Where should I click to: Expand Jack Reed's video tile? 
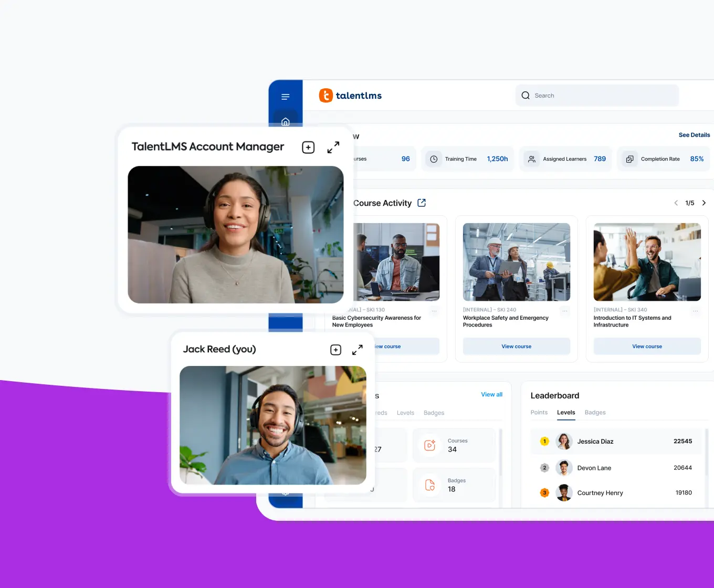point(357,350)
